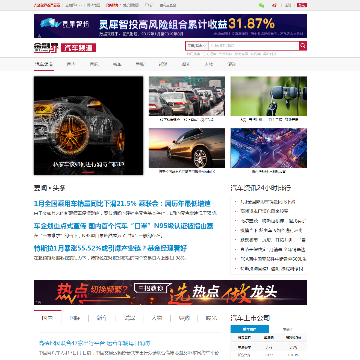Click the small red button at top-right corner
The width and height of the screenshot is (360, 360).
point(302,5)
